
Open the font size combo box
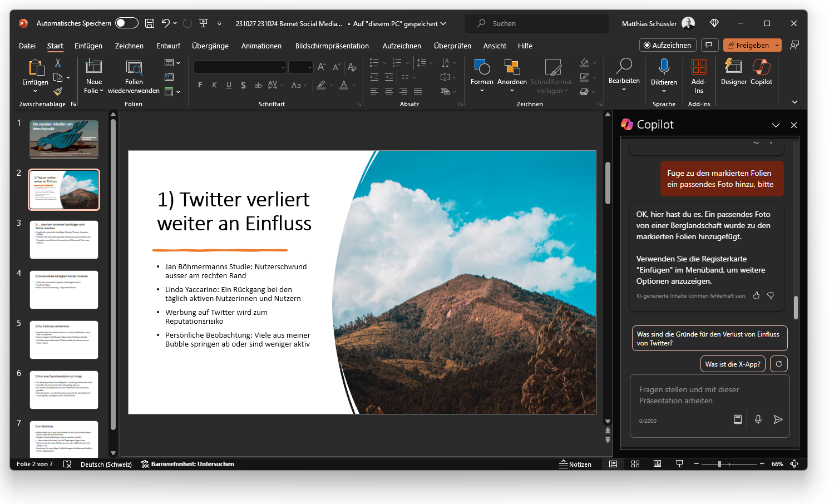pyautogui.click(x=301, y=67)
